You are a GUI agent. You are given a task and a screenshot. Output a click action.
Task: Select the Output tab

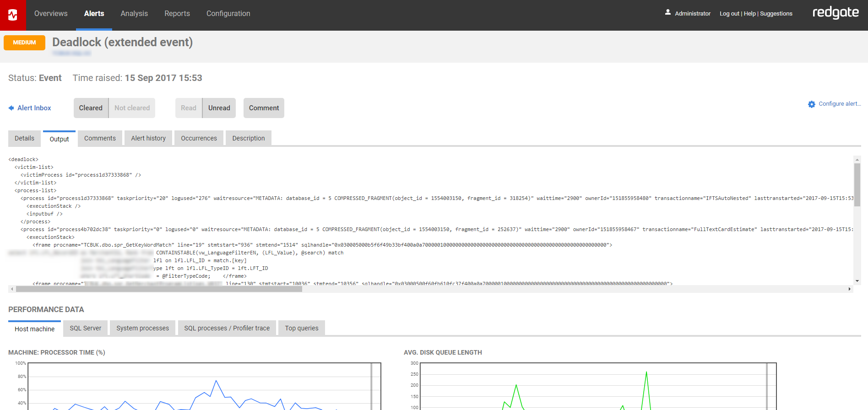click(59, 139)
